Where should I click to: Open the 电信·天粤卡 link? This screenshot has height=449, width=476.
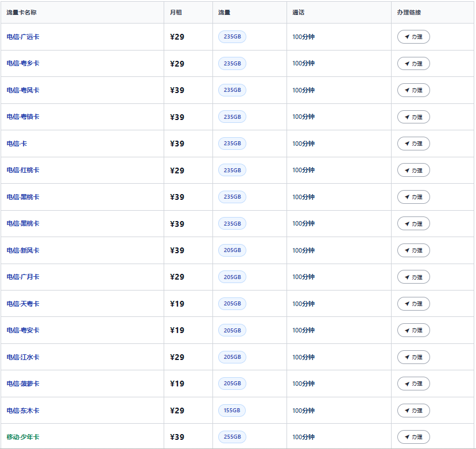[23, 304]
